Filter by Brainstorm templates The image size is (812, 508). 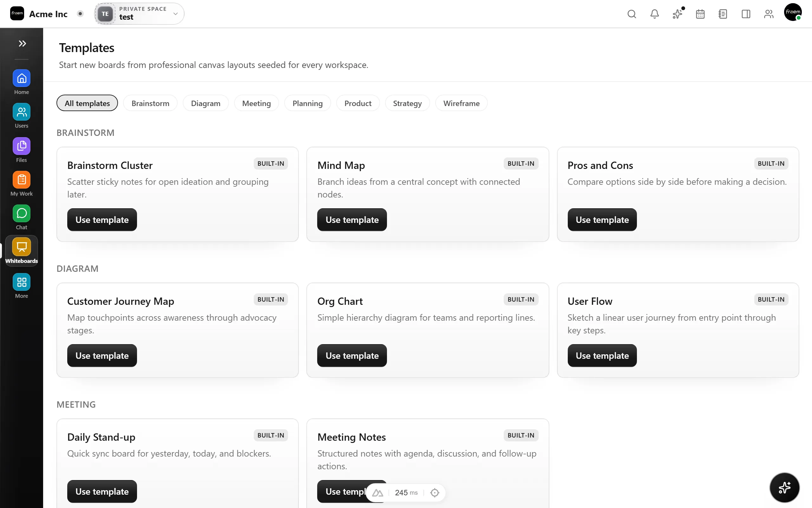pyautogui.click(x=150, y=103)
